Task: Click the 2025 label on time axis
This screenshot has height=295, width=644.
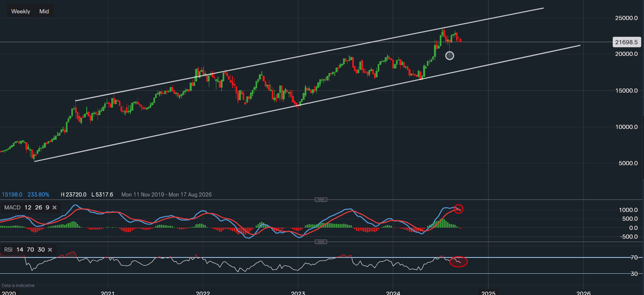Action: [x=488, y=292]
